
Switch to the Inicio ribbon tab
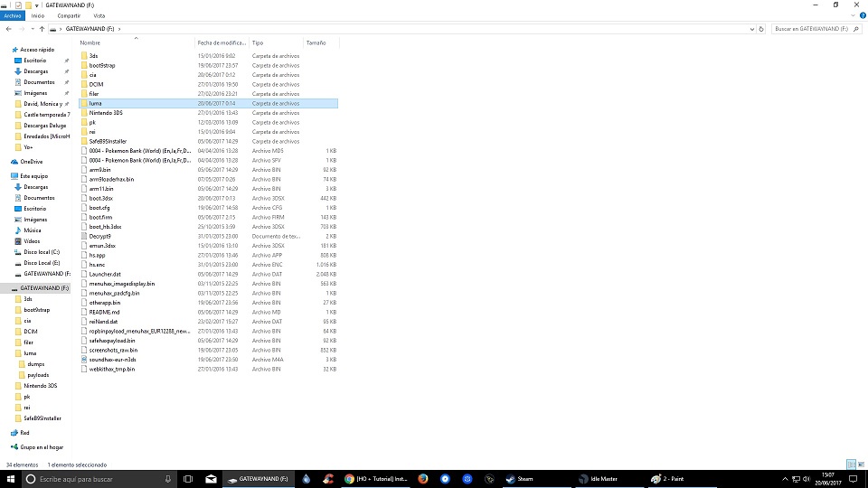(38, 16)
